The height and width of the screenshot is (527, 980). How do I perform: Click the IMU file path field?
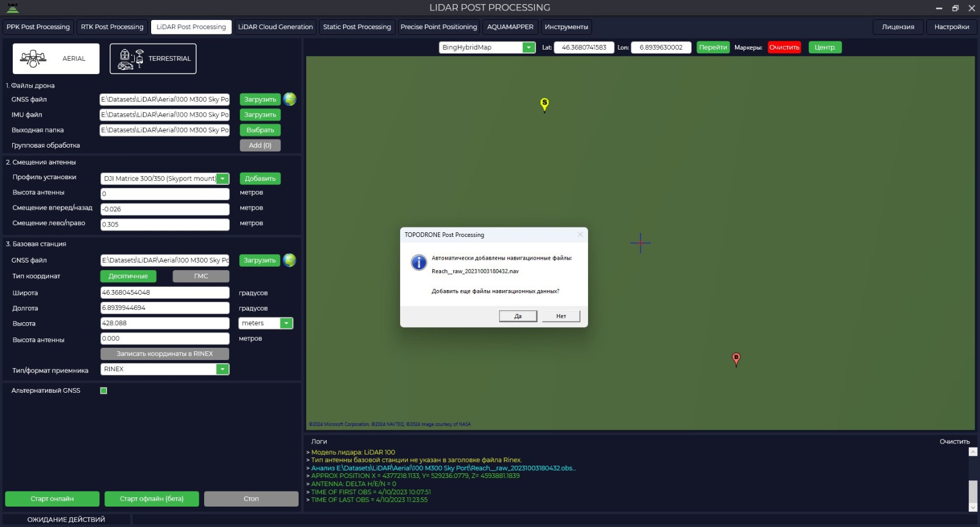point(164,115)
